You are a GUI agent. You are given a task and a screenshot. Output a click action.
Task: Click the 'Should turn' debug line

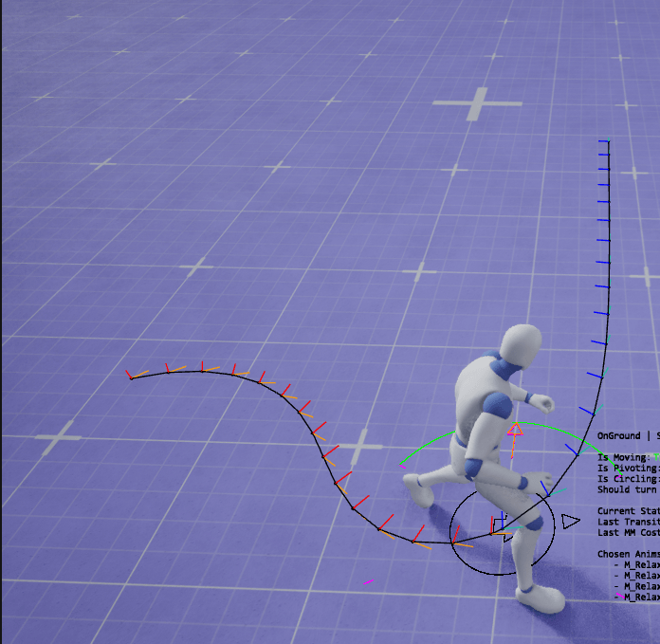pos(627,489)
